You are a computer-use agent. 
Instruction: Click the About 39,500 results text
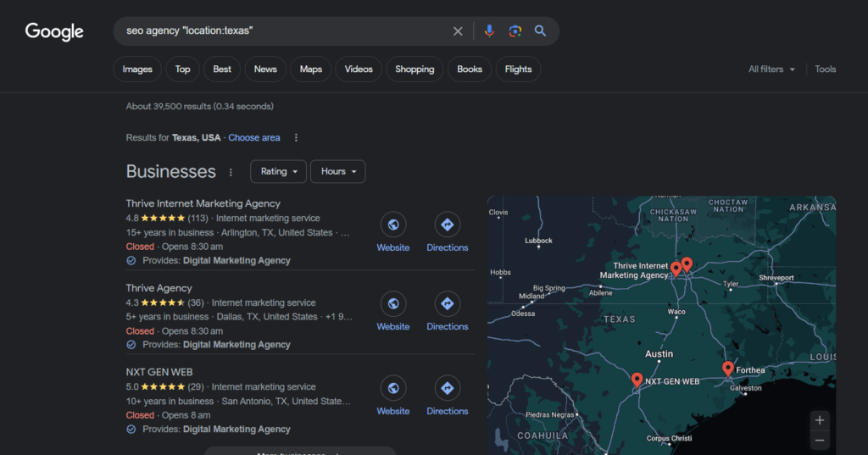[x=200, y=106]
